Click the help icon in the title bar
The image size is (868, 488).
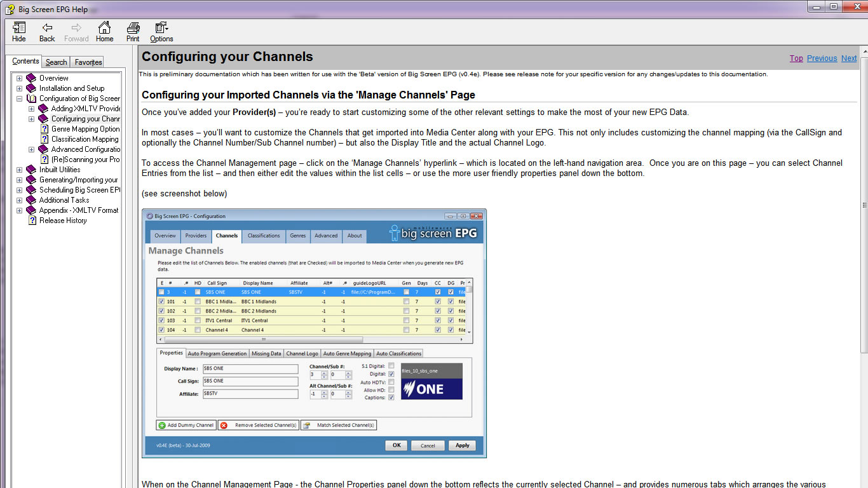click(10, 10)
